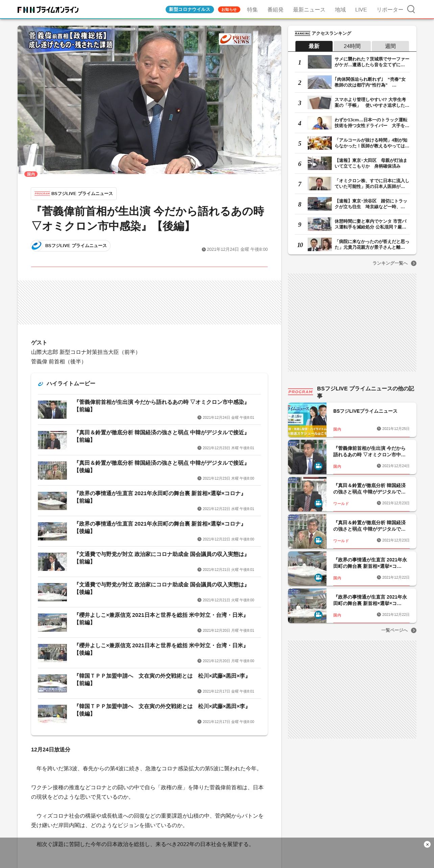This screenshot has width=434, height=868.
Task: Click the 12月24日放送分 text
Action: pyautogui.click(x=51, y=749)
